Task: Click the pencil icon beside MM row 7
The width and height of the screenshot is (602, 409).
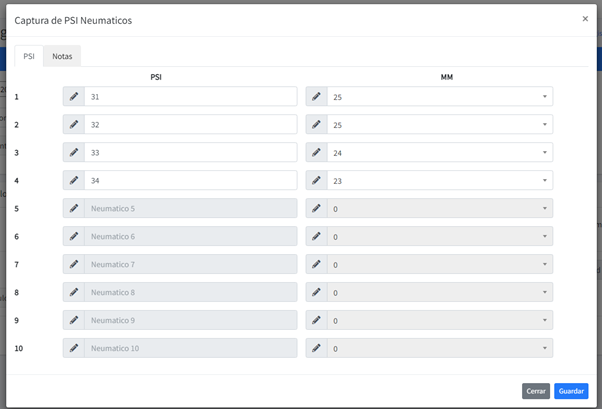Action: tap(316, 265)
